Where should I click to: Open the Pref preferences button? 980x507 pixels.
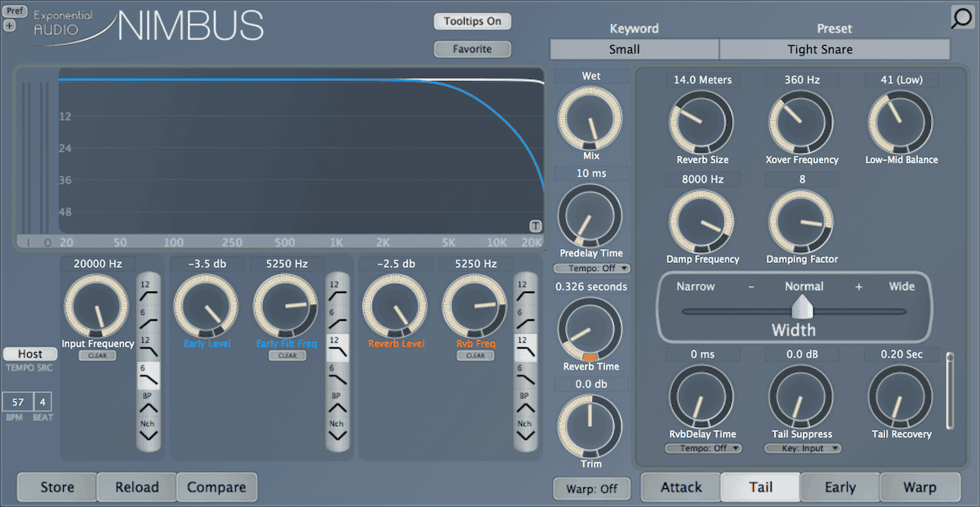click(15, 11)
